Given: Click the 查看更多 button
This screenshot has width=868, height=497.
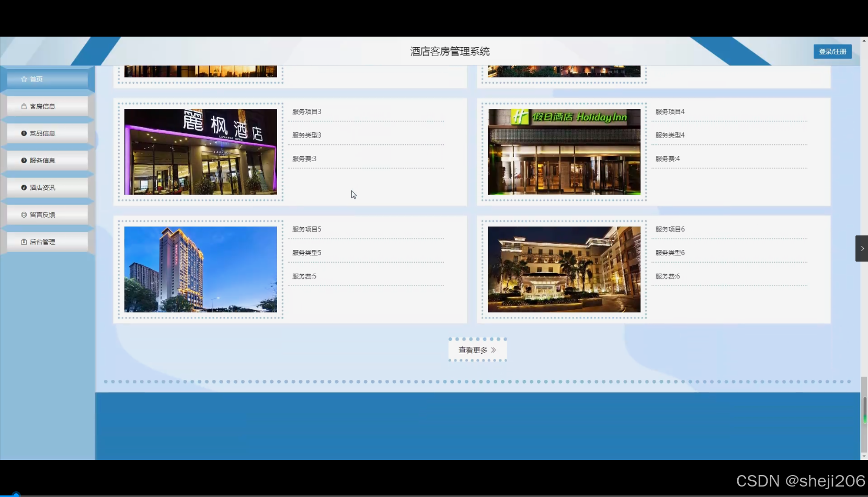Looking at the screenshot, I should tap(477, 350).
